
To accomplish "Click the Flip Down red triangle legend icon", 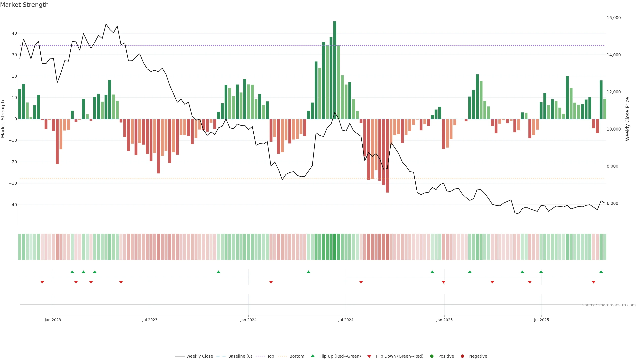I will point(369,356).
